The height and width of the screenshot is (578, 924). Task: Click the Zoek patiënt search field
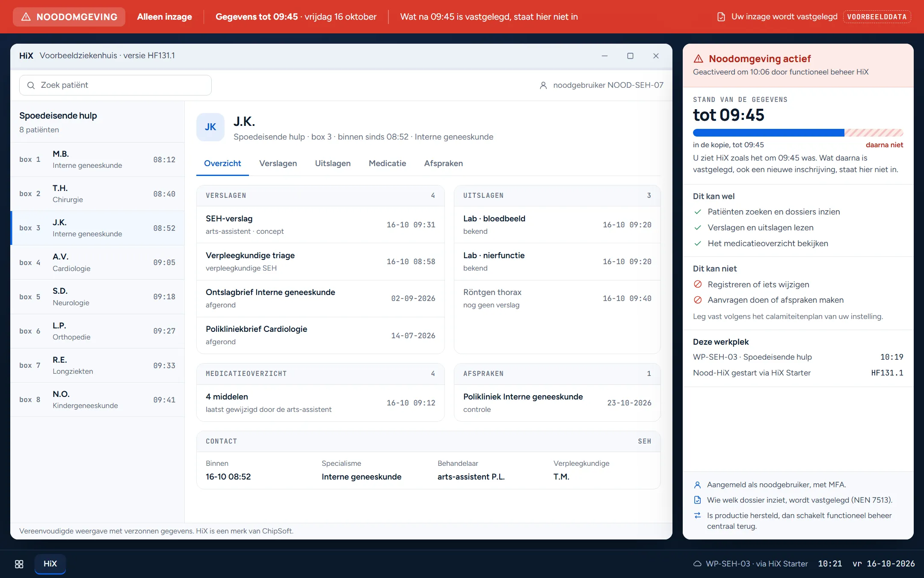point(115,85)
